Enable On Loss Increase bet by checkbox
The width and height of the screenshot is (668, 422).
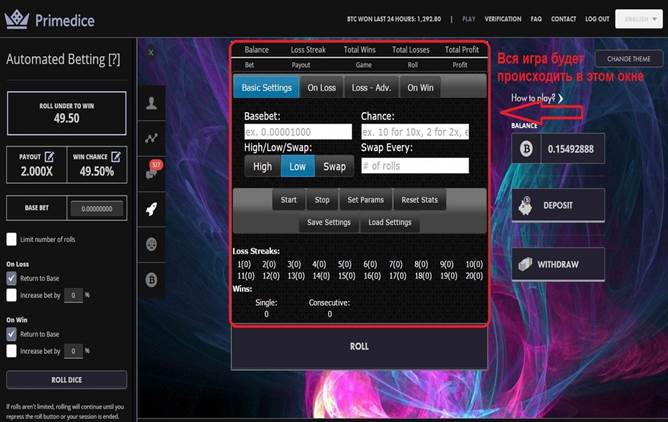point(12,295)
